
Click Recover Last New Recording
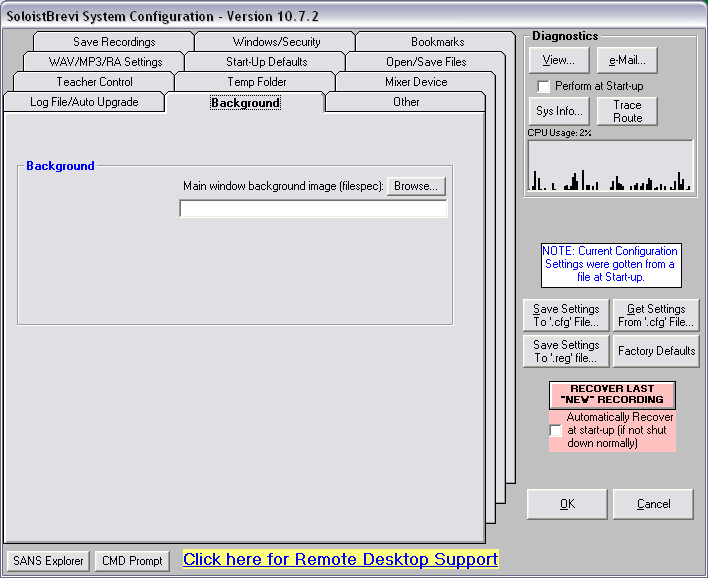pyautogui.click(x=612, y=394)
